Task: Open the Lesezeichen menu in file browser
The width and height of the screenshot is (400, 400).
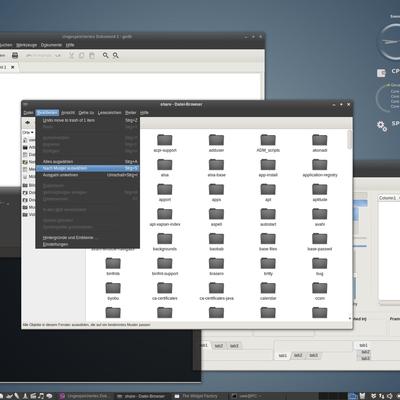Action: coord(110,113)
